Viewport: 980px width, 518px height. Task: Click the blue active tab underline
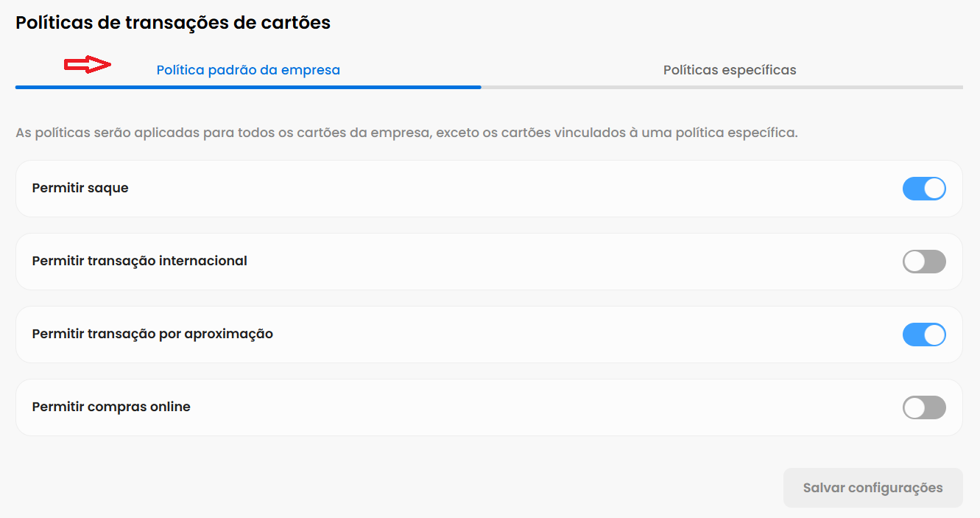click(x=248, y=87)
